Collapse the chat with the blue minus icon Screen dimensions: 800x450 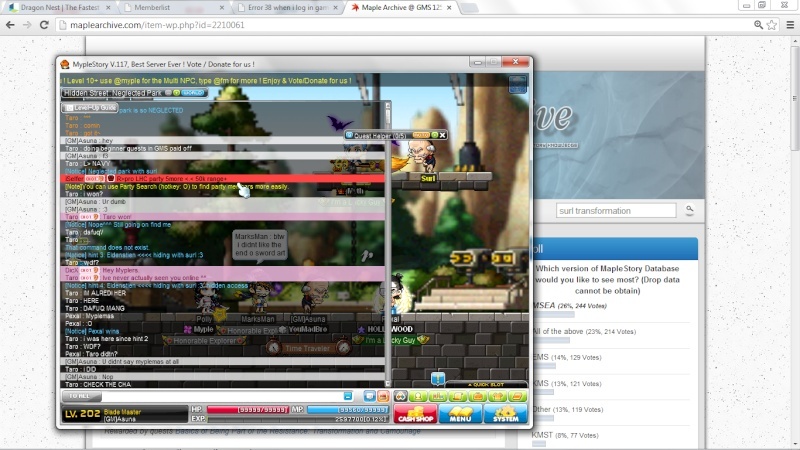(x=348, y=396)
